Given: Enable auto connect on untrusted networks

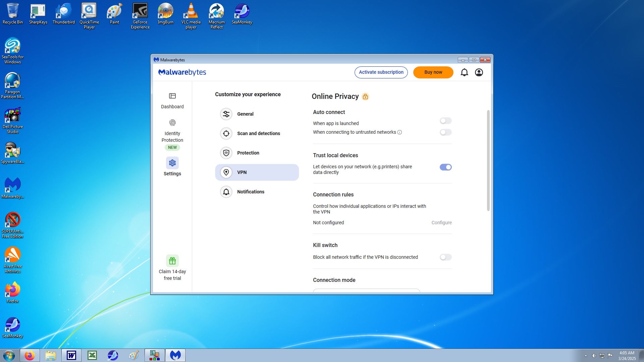Looking at the screenshot, I should [446, 132].
